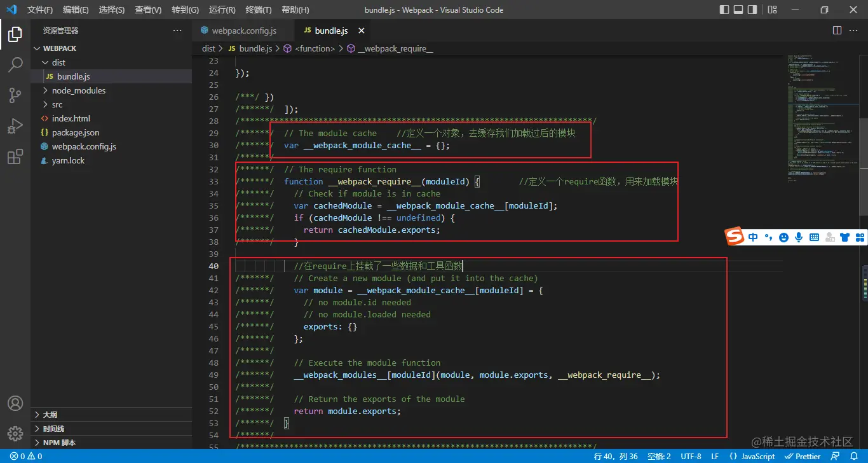
Task: Expand the src folder
Action: coord(57,104)
